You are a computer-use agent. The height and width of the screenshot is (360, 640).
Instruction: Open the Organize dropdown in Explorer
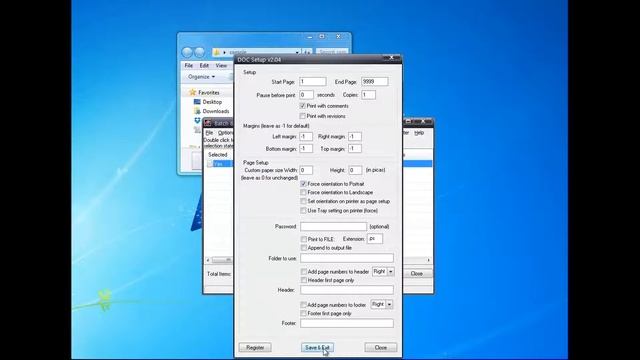[201, 77]
